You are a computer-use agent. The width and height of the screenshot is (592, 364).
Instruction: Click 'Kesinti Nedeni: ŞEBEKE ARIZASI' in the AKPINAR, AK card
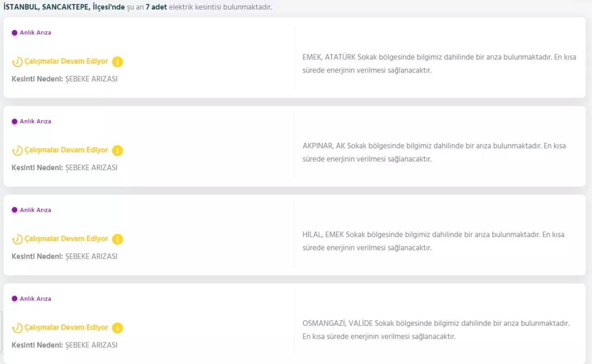64,167
